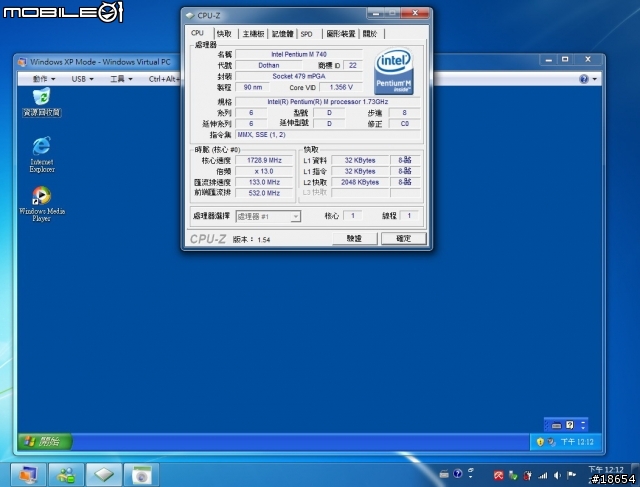Open the Recycle Bin icon on XP desktop
This screenshot has height=487, width=640.
tap(42, 102)
